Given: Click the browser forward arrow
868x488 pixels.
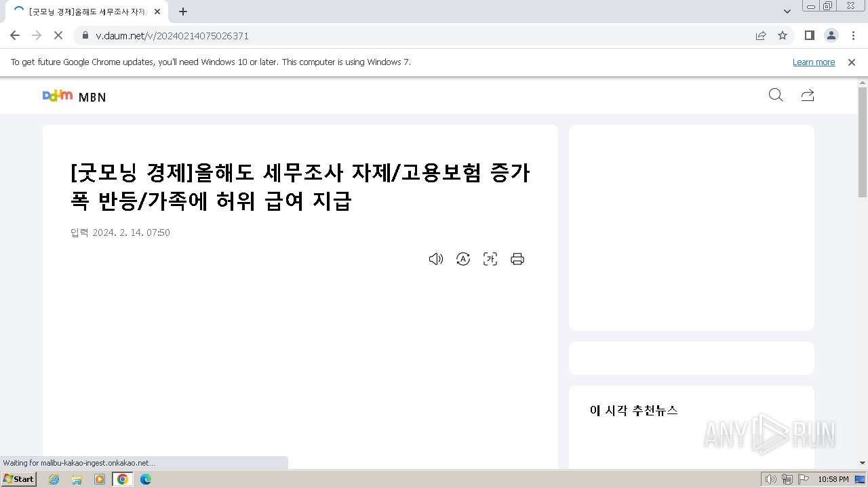Looking at the screenshot, I should [x=37, y=35].
